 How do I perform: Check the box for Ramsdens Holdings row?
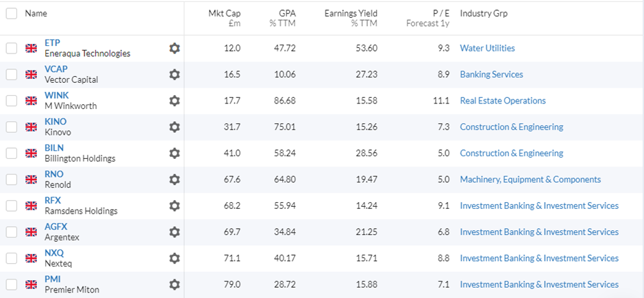(x=12, y=206)
